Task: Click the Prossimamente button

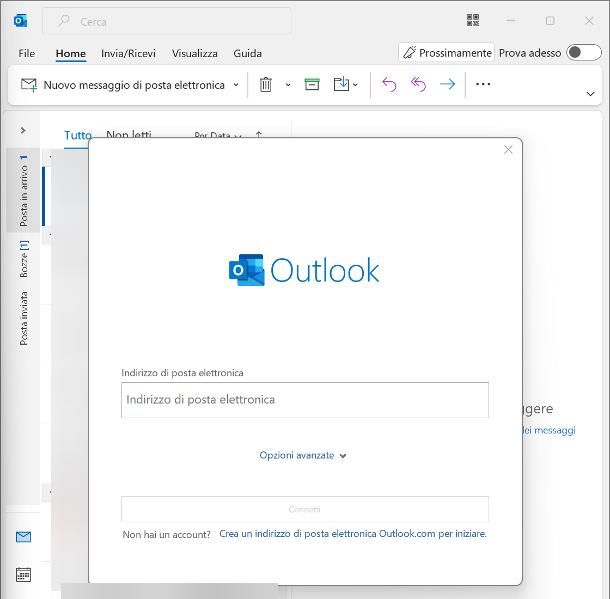Action: pos(447,52)
